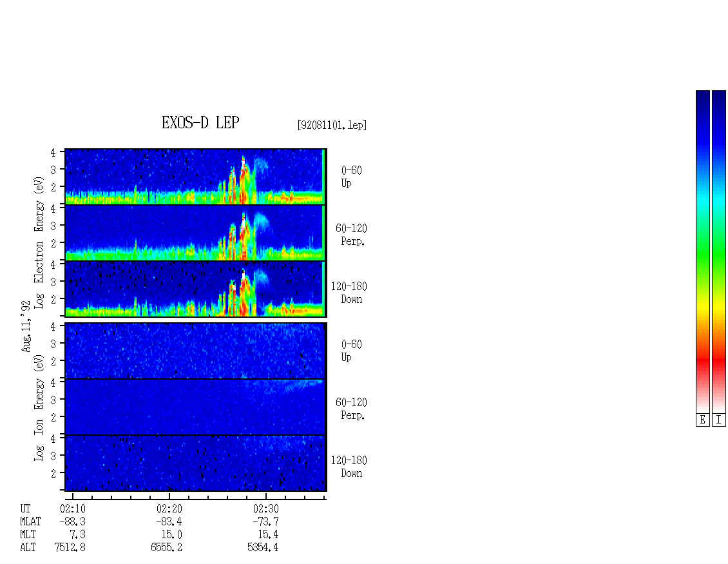Image resolution: width=728 pixels, height=564 pixels.
Task: Click the electron color scale bar above E
Action: click(702, 251)
